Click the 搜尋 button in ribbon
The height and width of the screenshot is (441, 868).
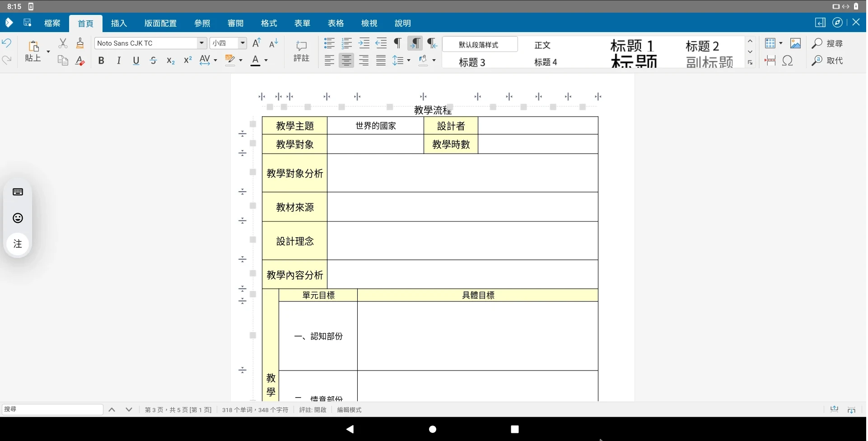click(x=827, y=43)
